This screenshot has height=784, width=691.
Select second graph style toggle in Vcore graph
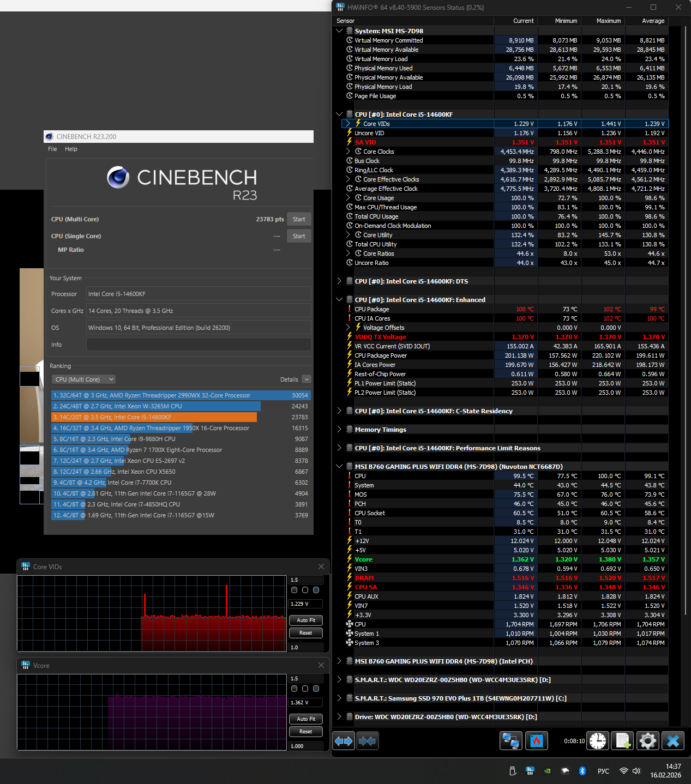(x=305, y=689)
